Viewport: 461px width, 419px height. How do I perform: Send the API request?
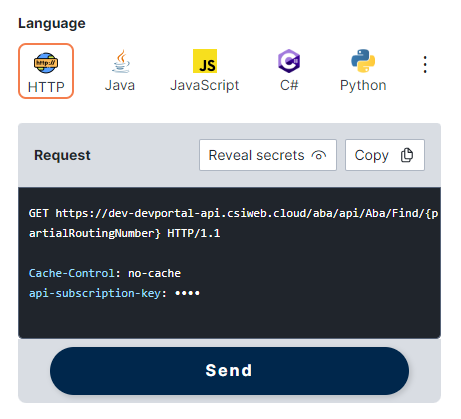pyautogui.click(x=229, y=371)
